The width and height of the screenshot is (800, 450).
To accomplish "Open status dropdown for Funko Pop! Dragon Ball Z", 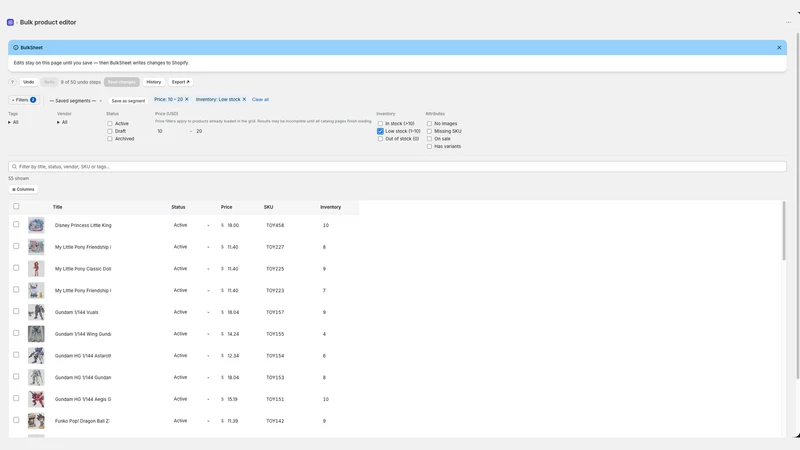I will tap(191, 421).
